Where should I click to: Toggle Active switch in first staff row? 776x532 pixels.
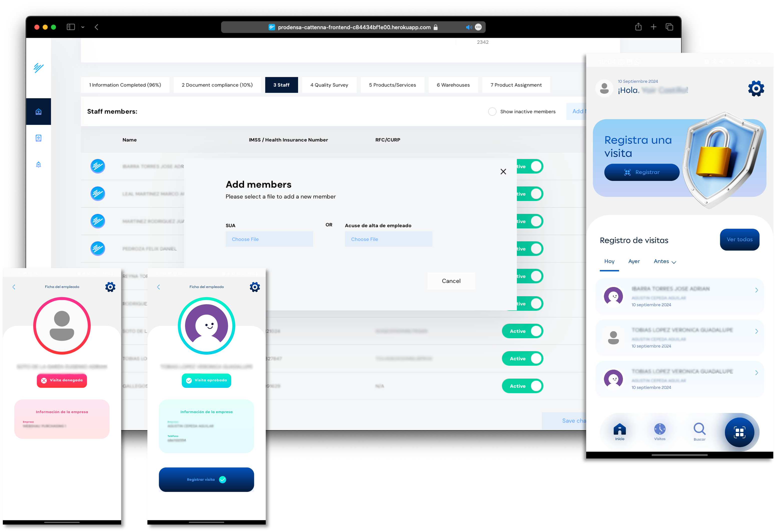click(x=531, y=166)
